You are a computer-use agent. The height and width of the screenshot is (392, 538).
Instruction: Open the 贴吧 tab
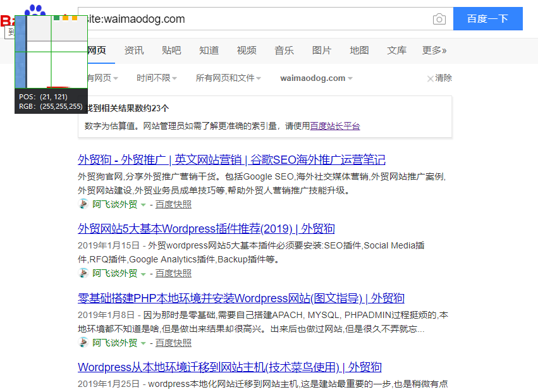pyautogui.click(x=171, y=51)
